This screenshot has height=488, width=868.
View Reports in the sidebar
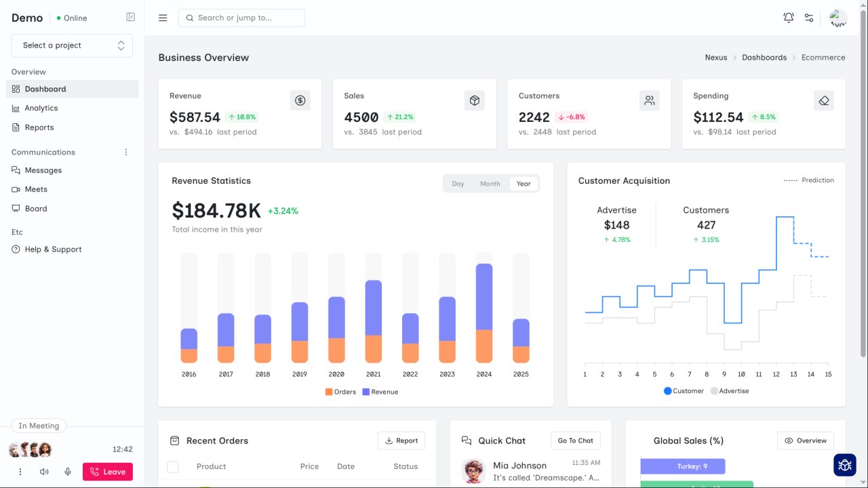coord(40,127)
